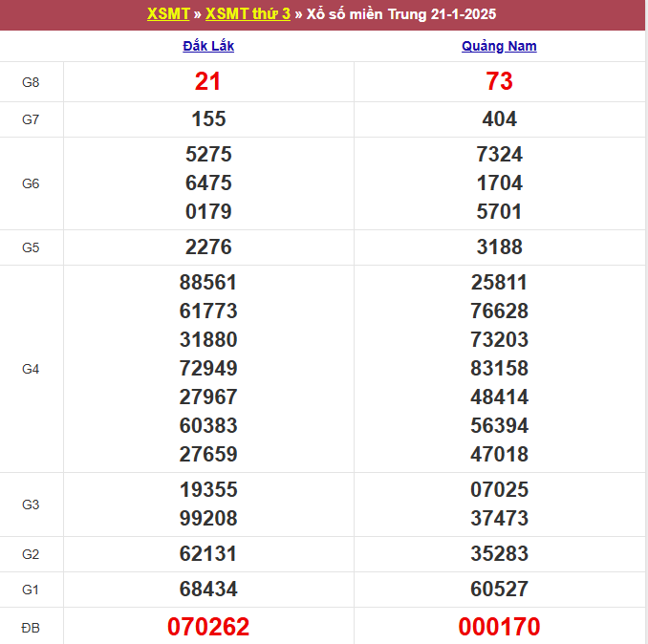
Task: Click the G2 row label
Action: tap(31, 554)
